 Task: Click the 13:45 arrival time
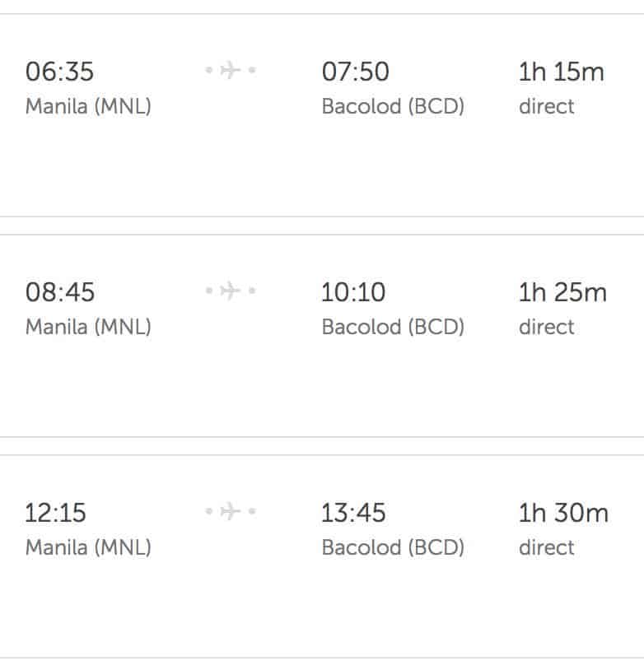(x=353, y=513)
